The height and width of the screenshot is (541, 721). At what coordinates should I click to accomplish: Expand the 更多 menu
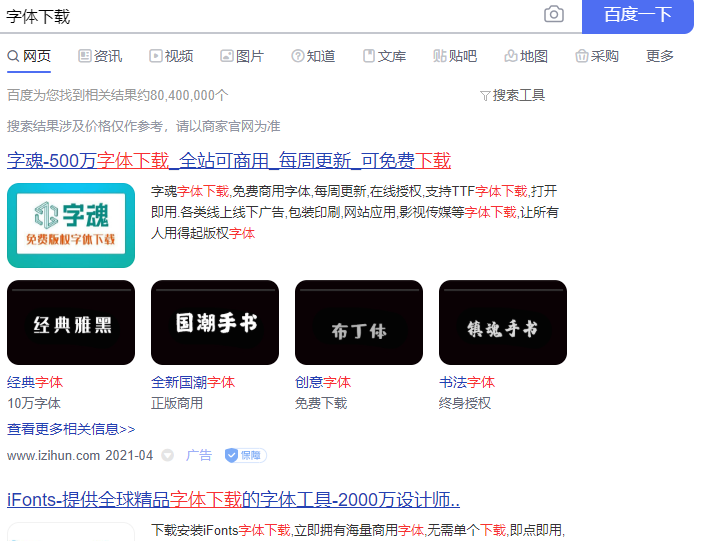(660, 56)
